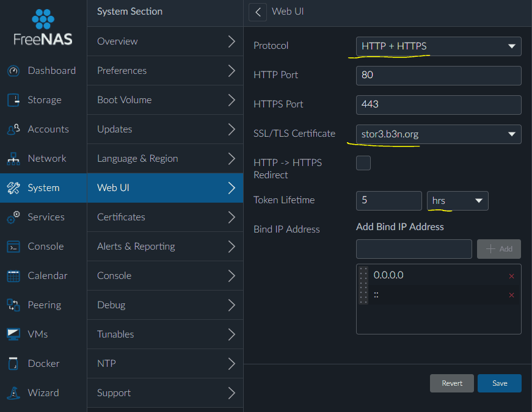Open the Docker container icon

[x=13, y=364]
